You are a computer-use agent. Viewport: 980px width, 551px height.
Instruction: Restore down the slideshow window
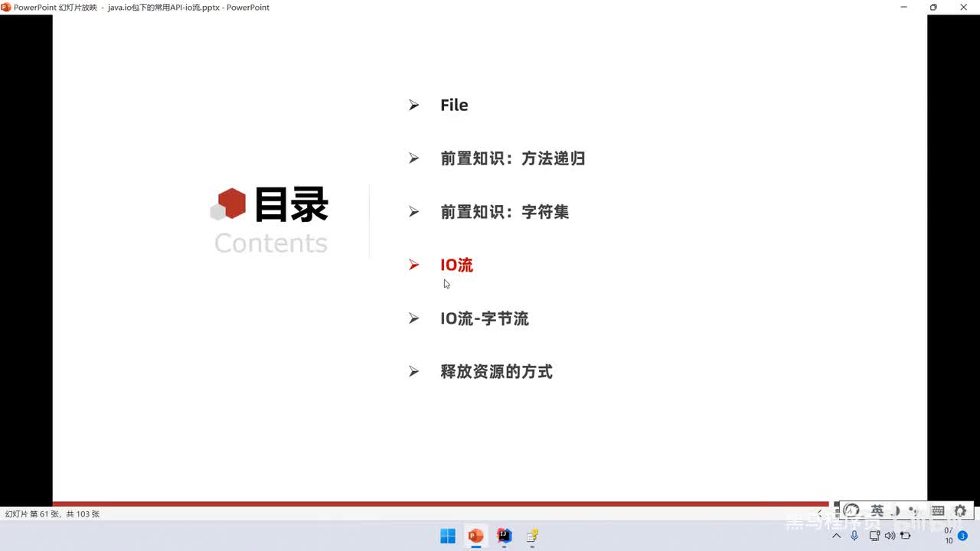point(933,7)
